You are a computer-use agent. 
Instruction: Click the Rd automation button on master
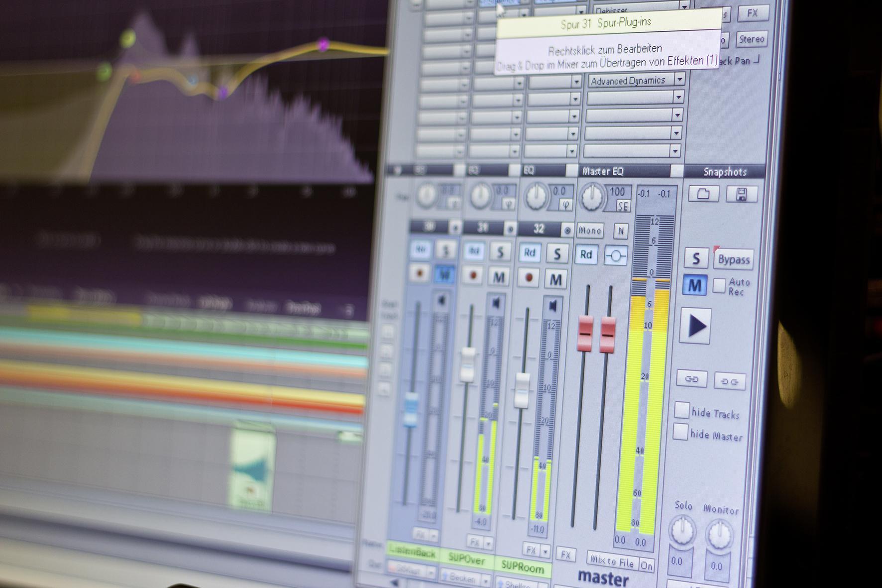[586, 255]
